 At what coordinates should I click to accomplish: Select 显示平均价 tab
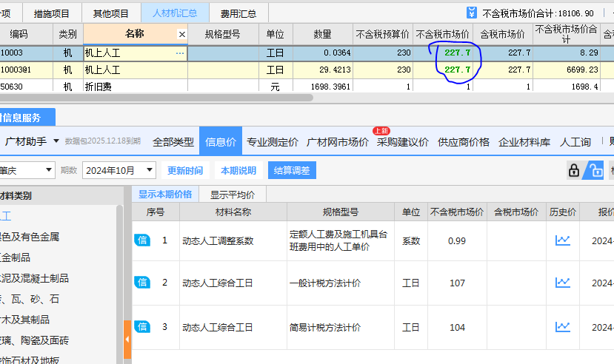click(x=233, y=195)
